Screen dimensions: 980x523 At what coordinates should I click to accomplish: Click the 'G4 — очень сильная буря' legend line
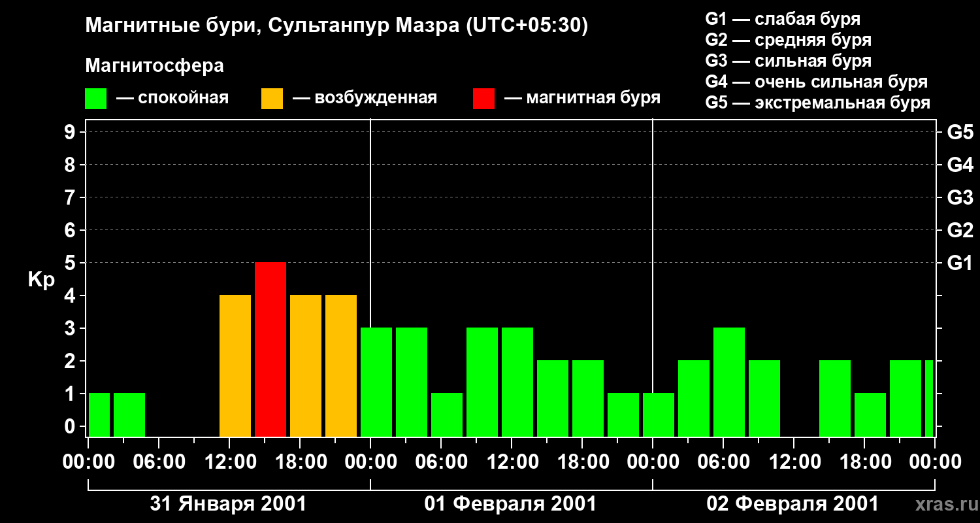pyautogui.click(x=817, y=82)
